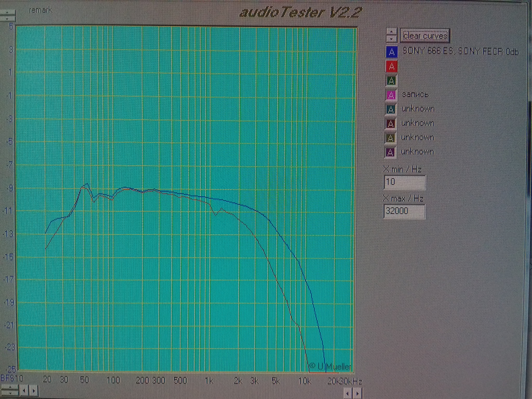
Task: Select the teal unknown curve icon
Action: pos(391,109)
